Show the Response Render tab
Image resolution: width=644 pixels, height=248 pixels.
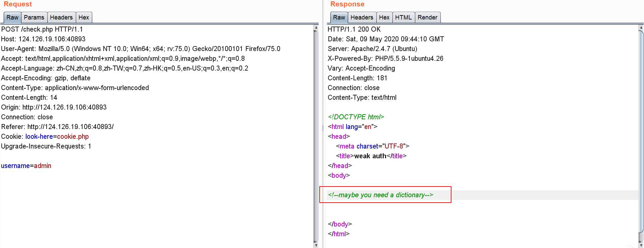427,17
